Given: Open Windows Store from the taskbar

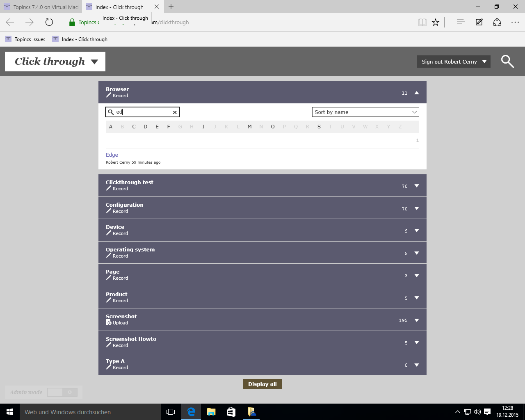Looking at the screenshot, I should click(x=231, y=412).
